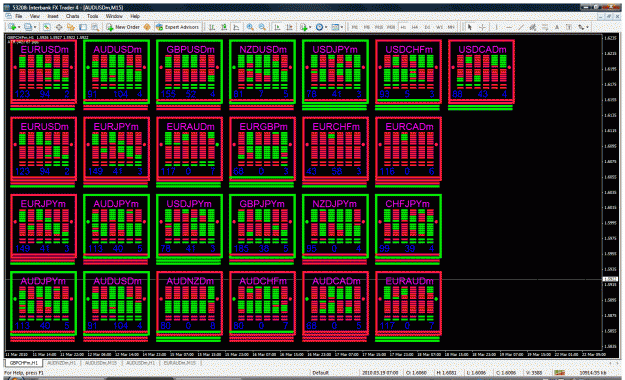The image size is (625, 380).
Task: Show the Terminal panel icon
Action: click(83, 27)
